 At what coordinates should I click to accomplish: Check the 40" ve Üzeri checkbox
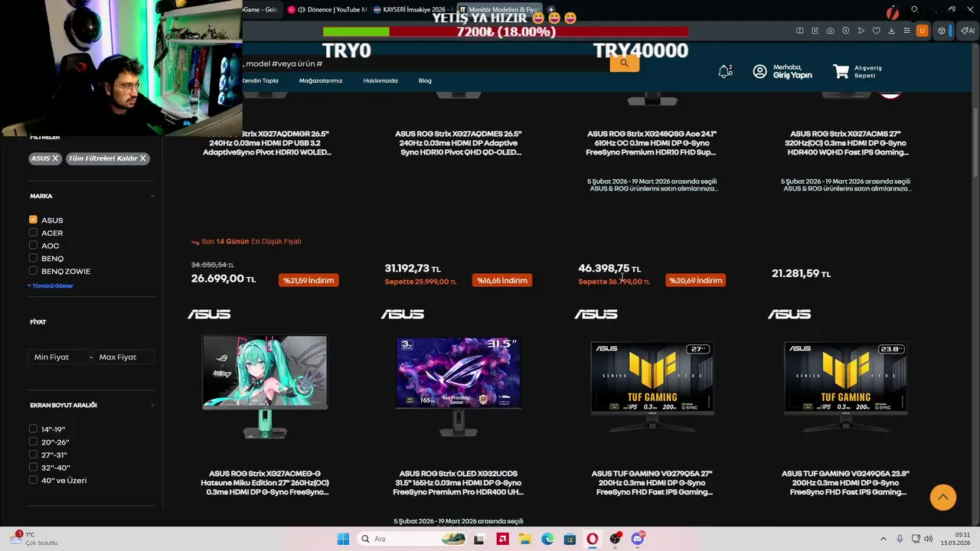tap(33, 480)
